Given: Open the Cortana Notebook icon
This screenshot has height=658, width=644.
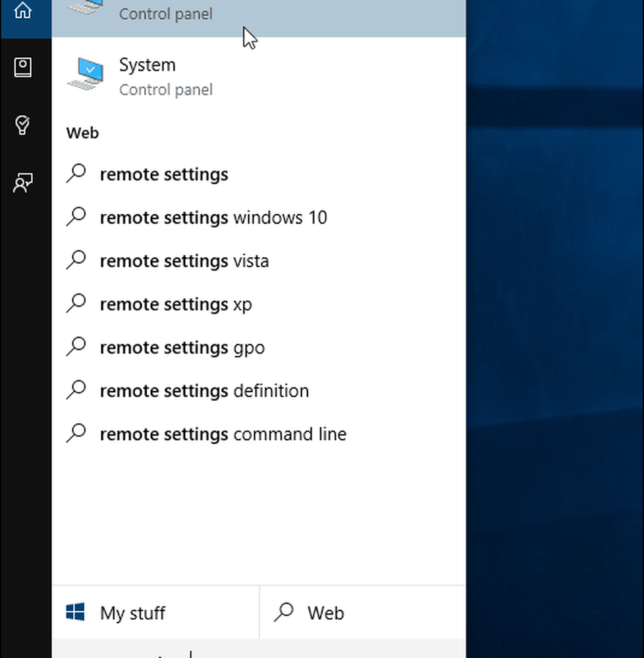Looking at the screenshot, I should click(x=23, y=67).
